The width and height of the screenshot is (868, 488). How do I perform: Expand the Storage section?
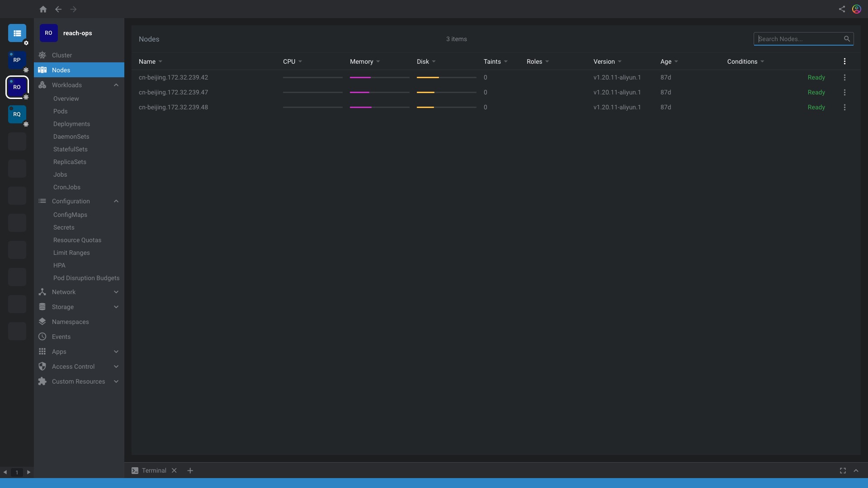coord(116,307)
